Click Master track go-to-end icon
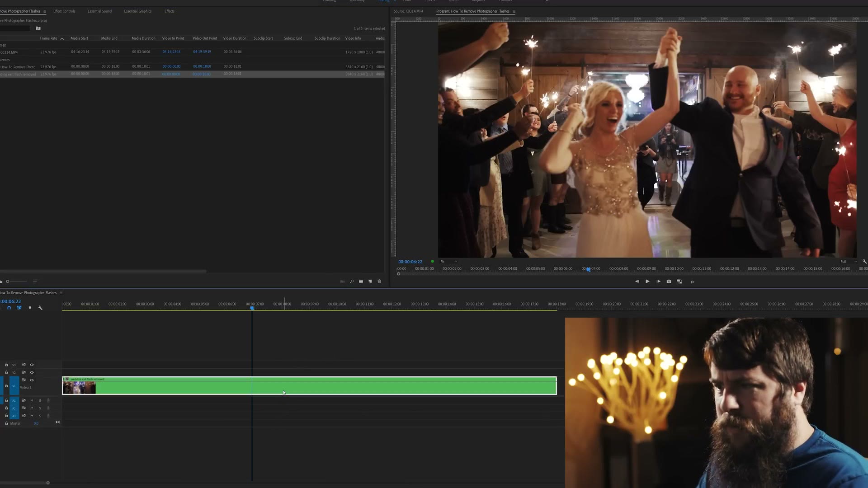The width and height of the screenshot is (868, 488). click(x=57, y=422)
